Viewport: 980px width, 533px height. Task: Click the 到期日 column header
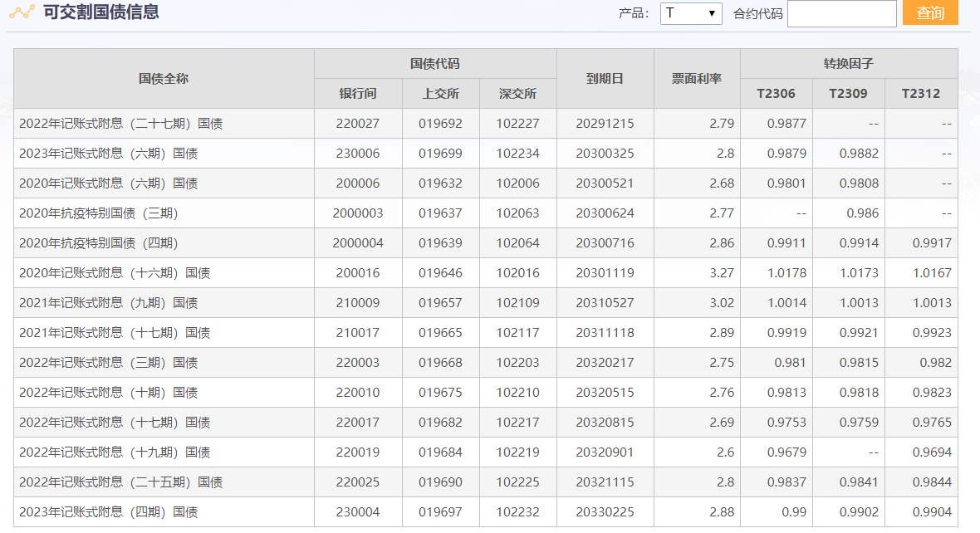pos(605,79)
